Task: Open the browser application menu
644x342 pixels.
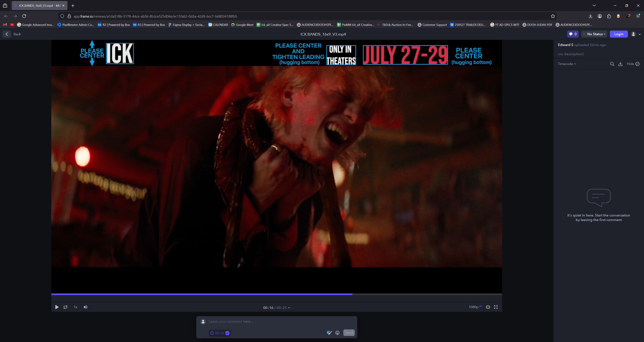Action: pos(638,16)
